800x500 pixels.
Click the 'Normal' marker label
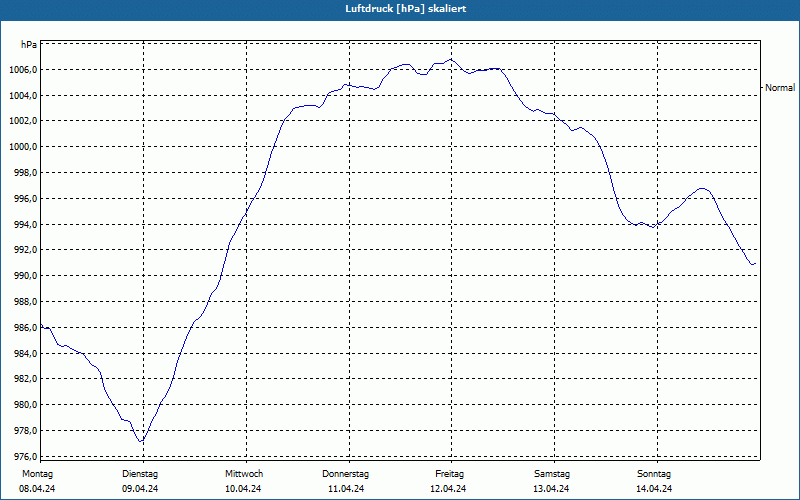coord(780,88)
